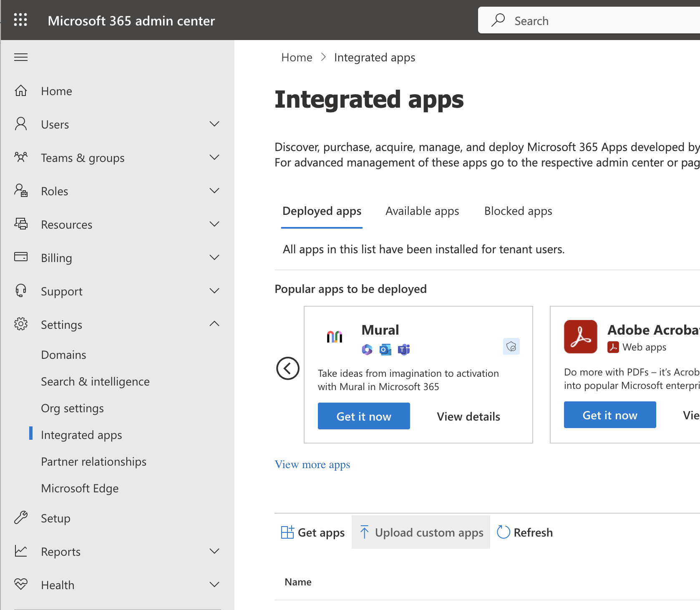Open the Microsoft 365 app launcher
700x610 pixels.
(x=20, y=20)
